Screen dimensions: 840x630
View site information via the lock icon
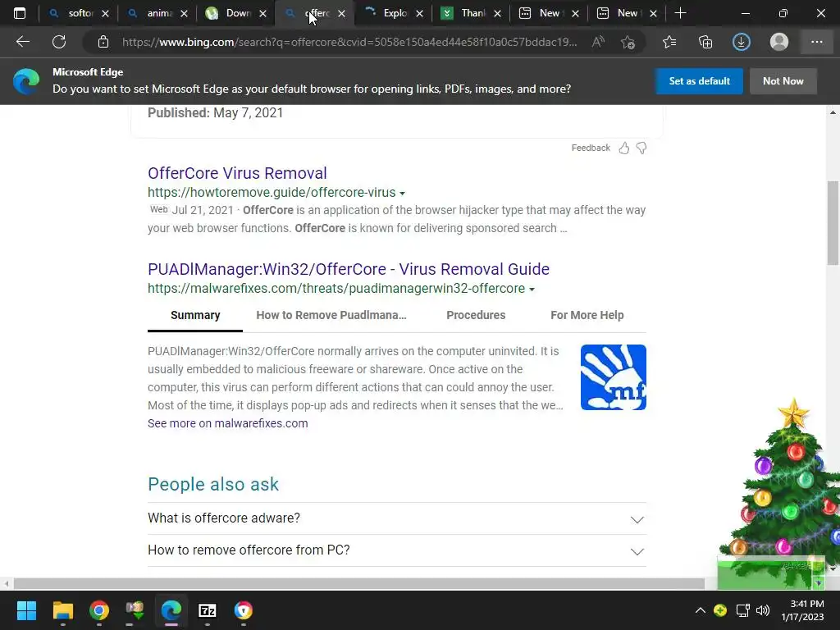click(103, 42)
